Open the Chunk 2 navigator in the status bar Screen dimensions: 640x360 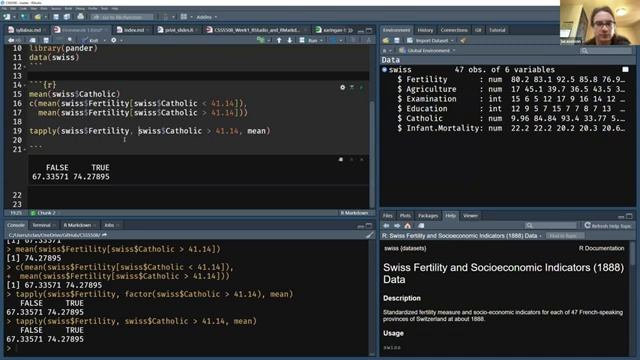[x=44, y=213]
